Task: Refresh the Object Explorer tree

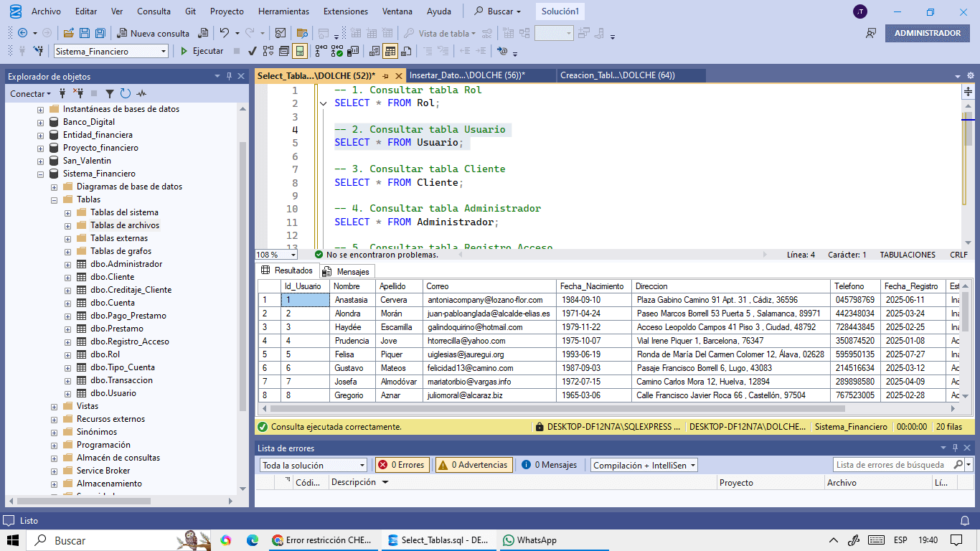Action: (126, 93)
